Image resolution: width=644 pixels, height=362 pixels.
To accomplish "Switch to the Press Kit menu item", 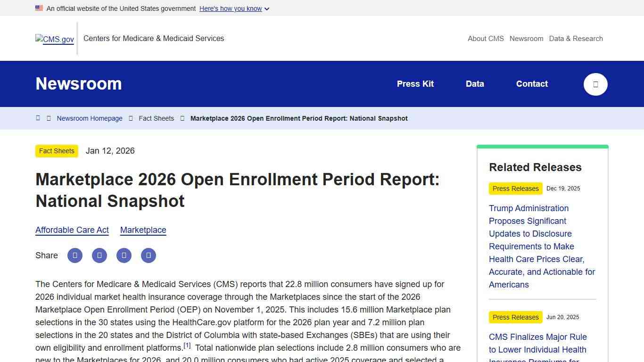I will 415,84.
